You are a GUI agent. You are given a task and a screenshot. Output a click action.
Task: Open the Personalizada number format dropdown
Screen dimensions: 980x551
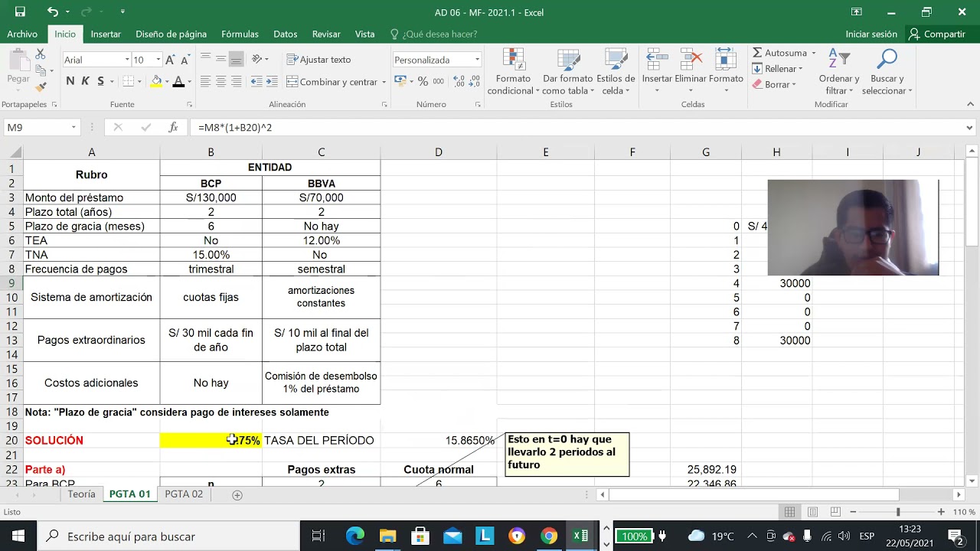coord(477,60)
